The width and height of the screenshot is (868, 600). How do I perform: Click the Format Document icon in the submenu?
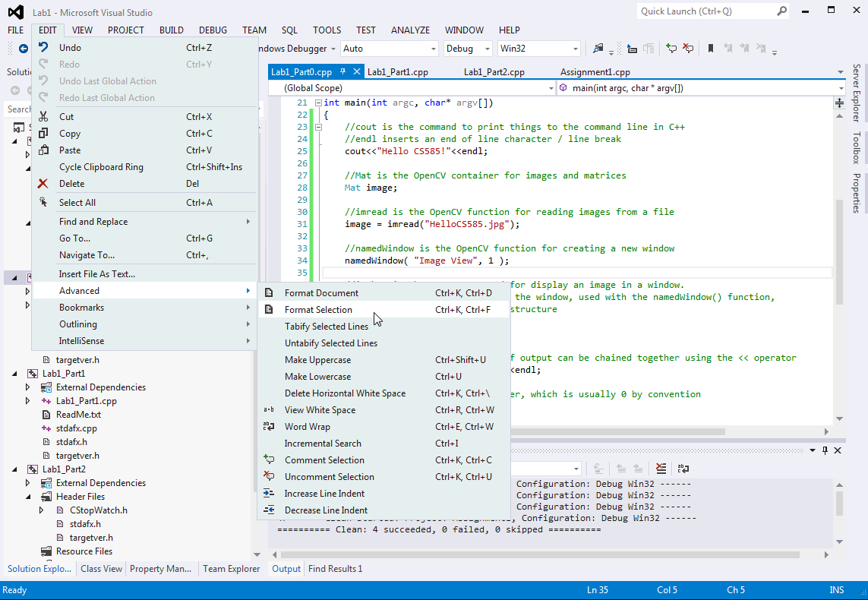pyautogui.click(x=270, y=292)
